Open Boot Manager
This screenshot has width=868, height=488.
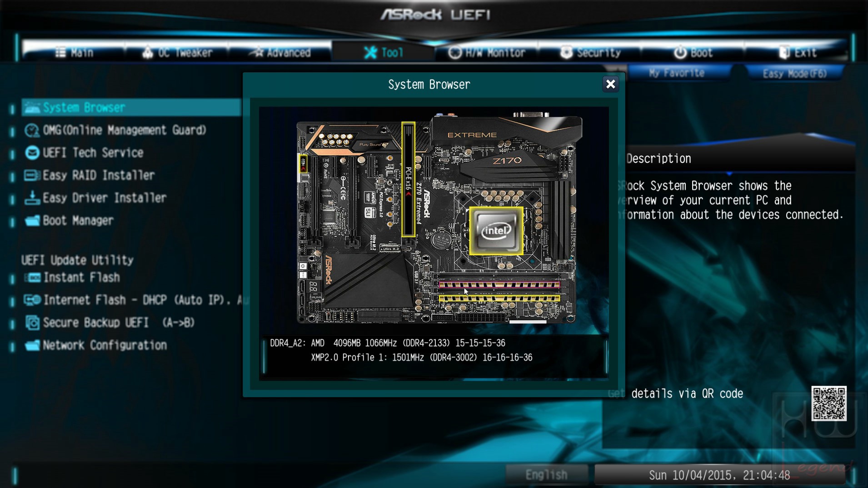78,221
